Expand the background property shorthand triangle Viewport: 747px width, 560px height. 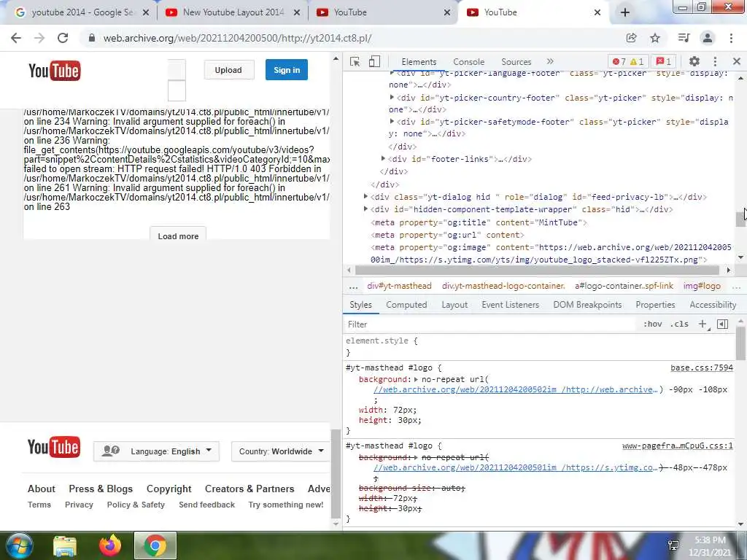point(416,379)
